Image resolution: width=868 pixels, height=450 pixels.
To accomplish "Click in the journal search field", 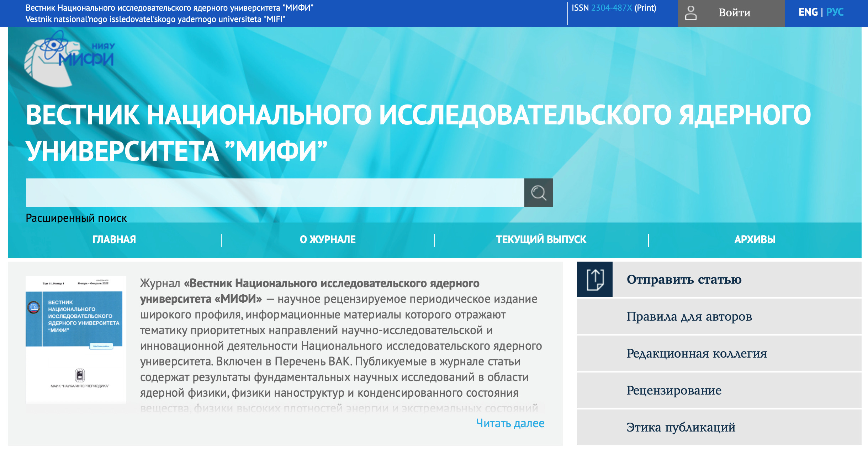I will [x=275, y=193].
